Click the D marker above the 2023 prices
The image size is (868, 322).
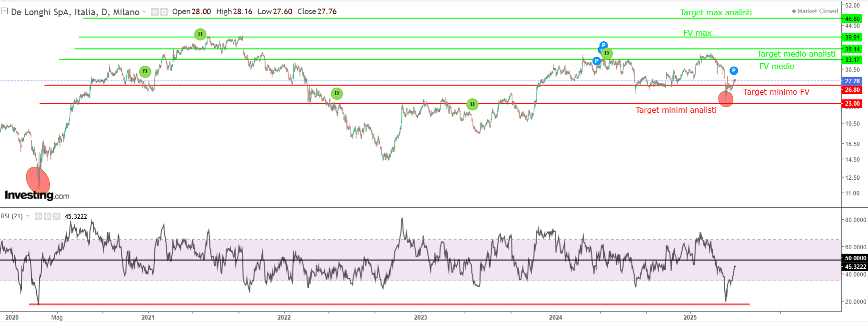(472, 104)
